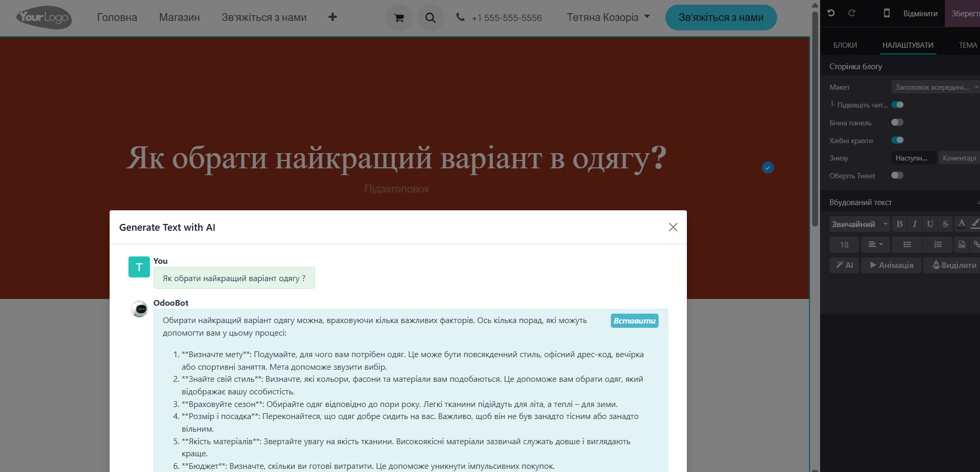Open the Макет layout dropdown
Image resolution: width=980 pixels, height=472 pixels.
(934, 87)
